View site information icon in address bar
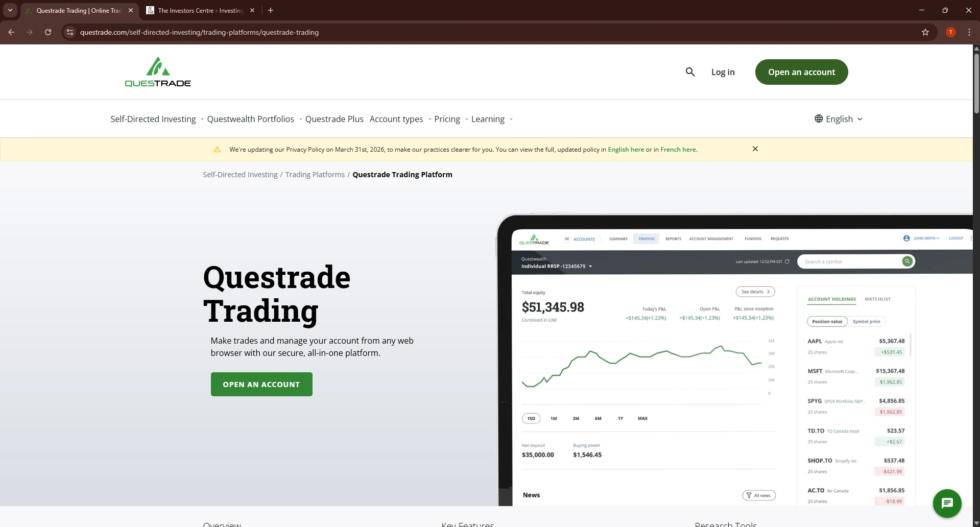 tap(70, 32)
